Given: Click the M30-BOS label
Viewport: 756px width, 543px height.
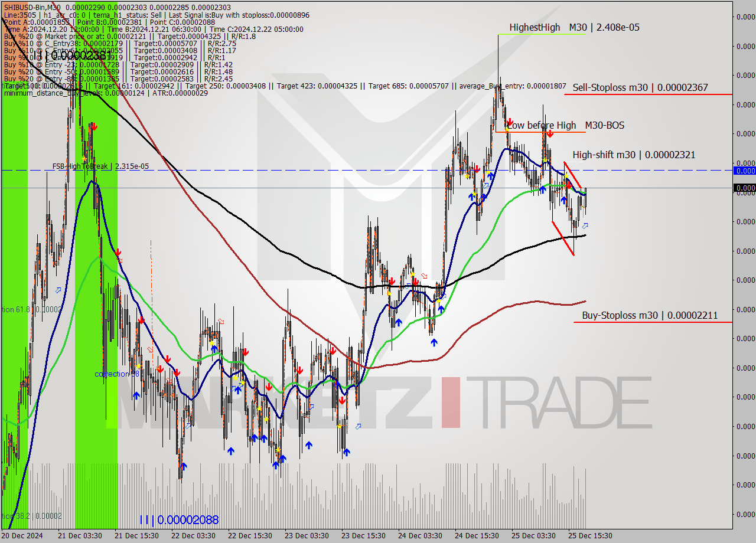Looking at the screenshot, I should [x=604, y=125].
